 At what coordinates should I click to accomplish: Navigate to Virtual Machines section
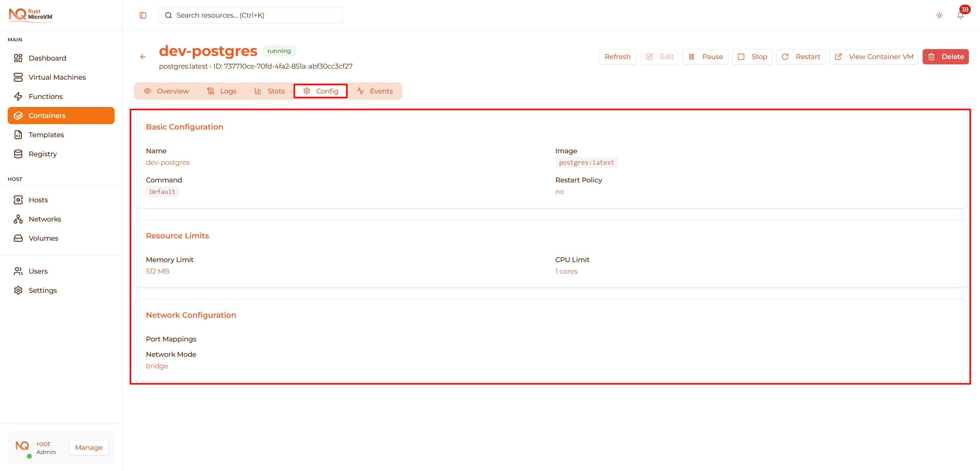point(57,77)
